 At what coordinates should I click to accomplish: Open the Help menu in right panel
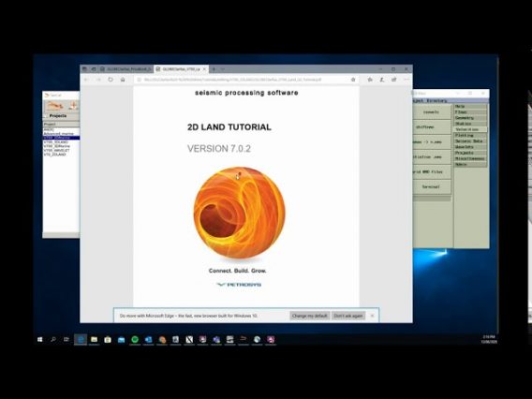click(x=470, y=106)
